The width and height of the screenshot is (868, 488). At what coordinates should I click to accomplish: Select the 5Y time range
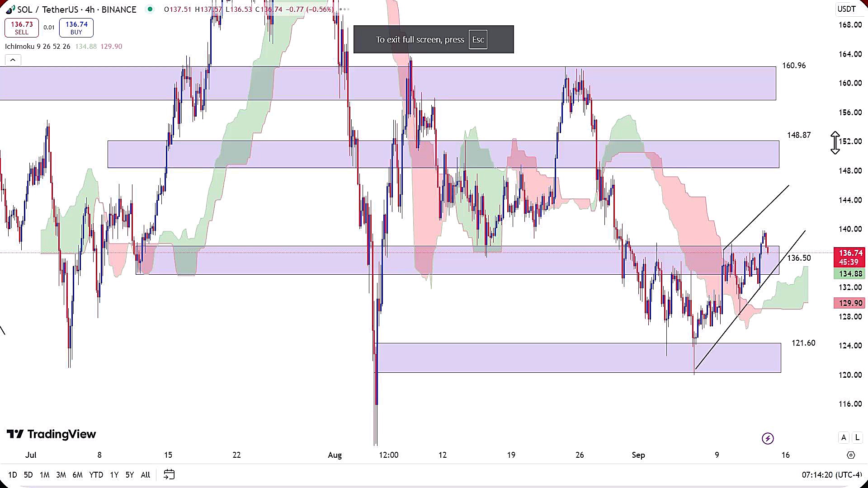[x=130, y=475]
